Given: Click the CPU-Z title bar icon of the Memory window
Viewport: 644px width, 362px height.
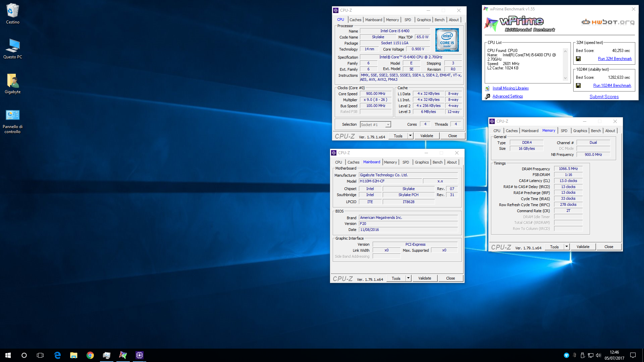Looking at the screenshot, I should click(492, 121).
